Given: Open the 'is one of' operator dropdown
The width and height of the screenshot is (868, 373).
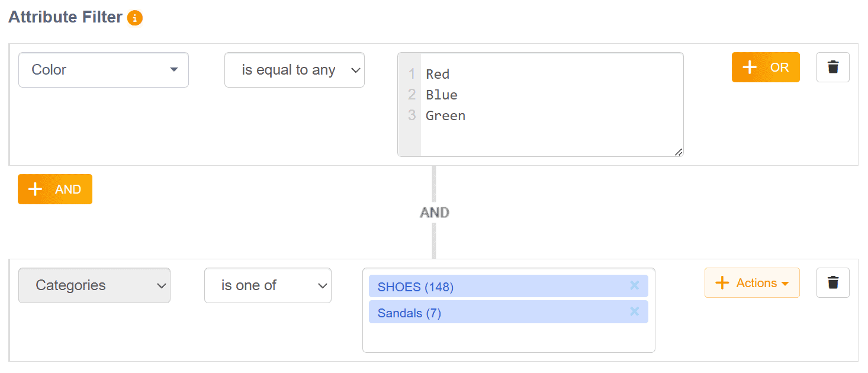Looking at the screenshot, I should pyautogui.click(x=268, y=285).
